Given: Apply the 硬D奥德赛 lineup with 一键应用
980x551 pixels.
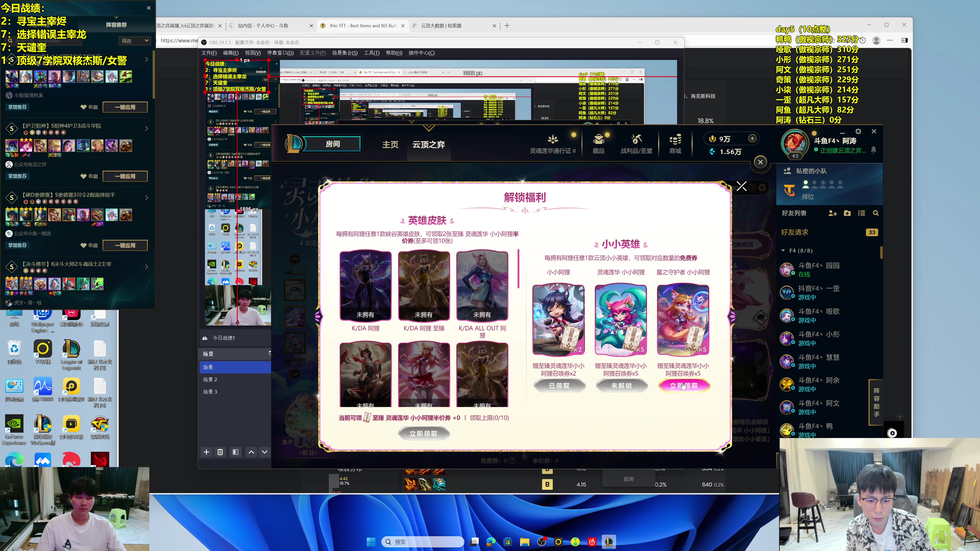Looking at the screenshot, I should tap(125, 245).
